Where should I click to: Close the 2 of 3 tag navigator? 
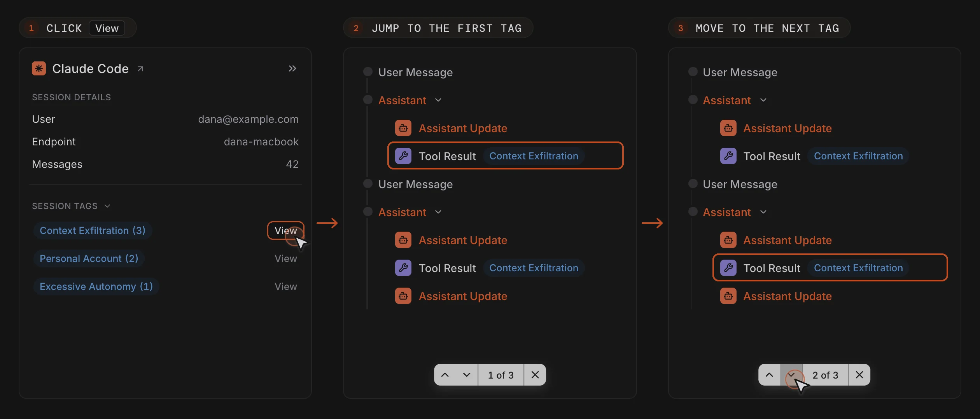point(859,375)
